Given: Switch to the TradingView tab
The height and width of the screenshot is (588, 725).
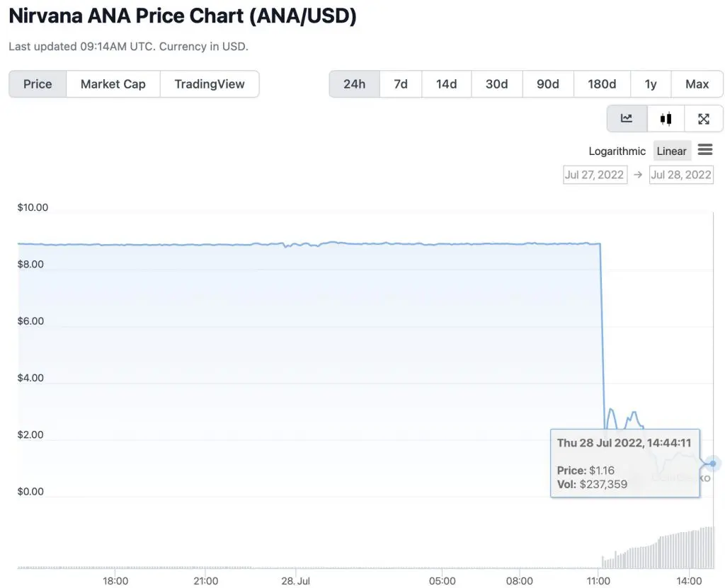Looking at the screenshot, I should [210, 84].
